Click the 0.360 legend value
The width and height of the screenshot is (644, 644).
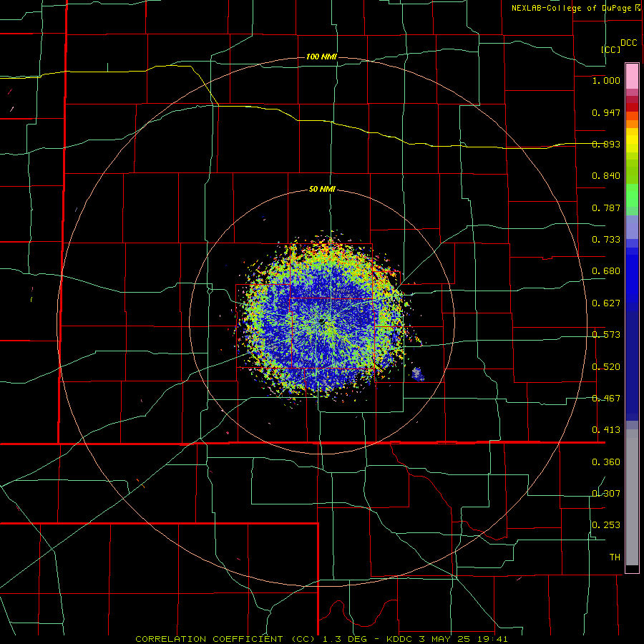pos(606,462)
